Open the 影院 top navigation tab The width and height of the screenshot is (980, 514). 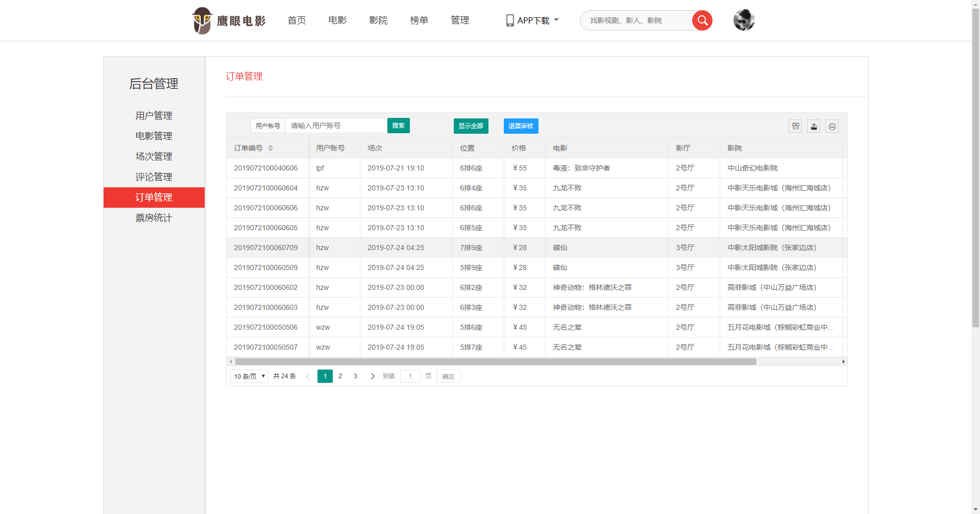point(378,20)
